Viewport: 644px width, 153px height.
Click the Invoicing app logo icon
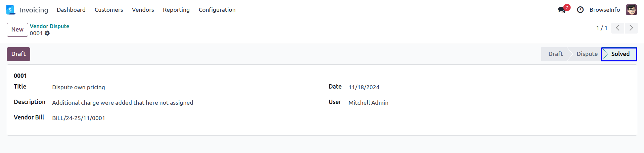coord(11,10)
